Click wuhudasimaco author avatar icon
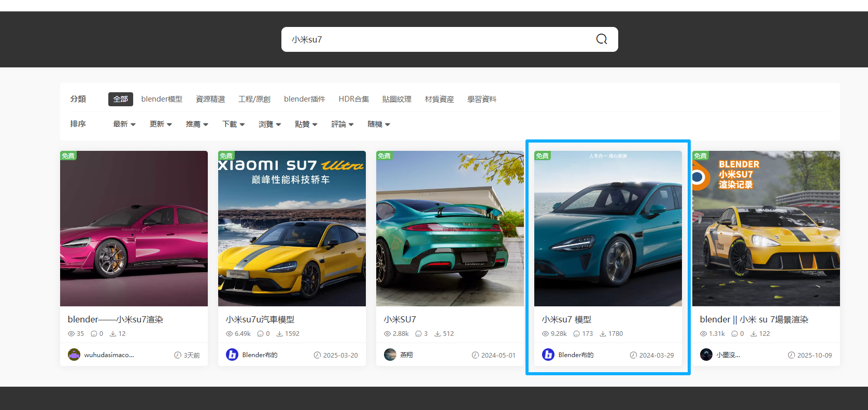 point(74,355)
